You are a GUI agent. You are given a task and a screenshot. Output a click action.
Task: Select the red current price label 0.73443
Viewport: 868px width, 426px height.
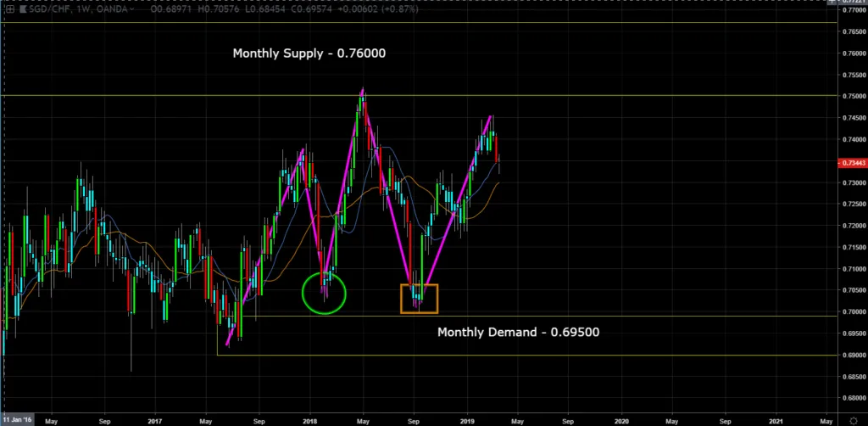(854, 163)
